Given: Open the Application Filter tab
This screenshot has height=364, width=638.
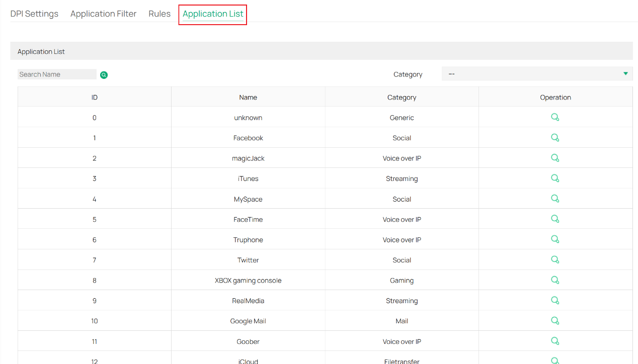Looking at the screenshot, I should pos(103,14).
